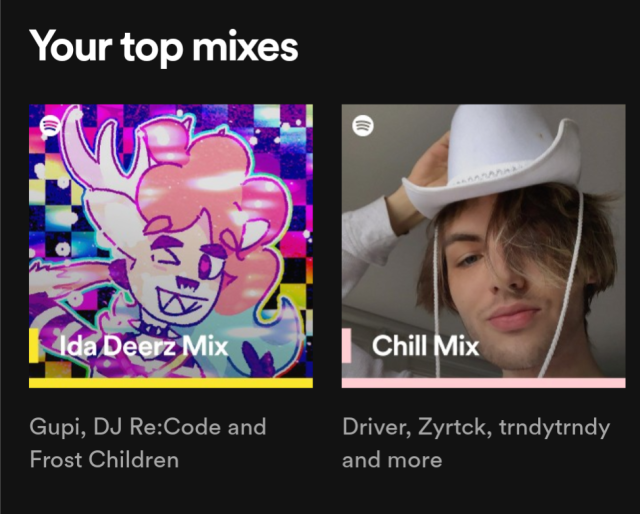Viewport: 640px width, 514px height.
Task: Click yellow accent tab beside Ida Deerz Mix title
Action: click(33, 346)
